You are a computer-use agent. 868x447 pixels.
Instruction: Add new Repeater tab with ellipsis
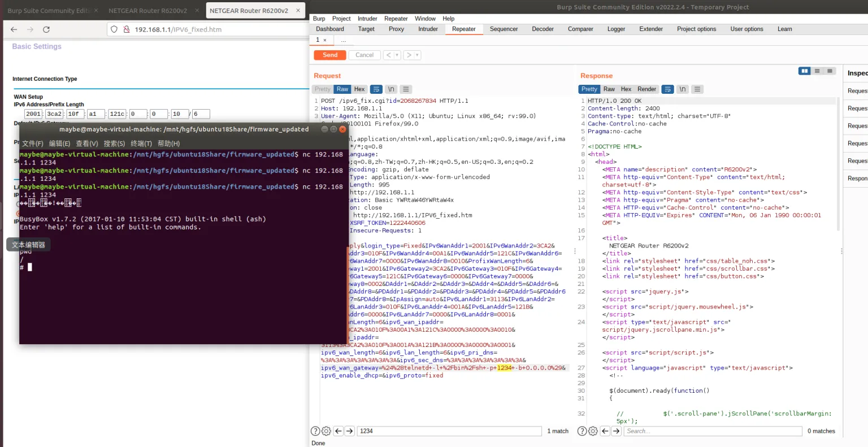click(x=343, y=40)
